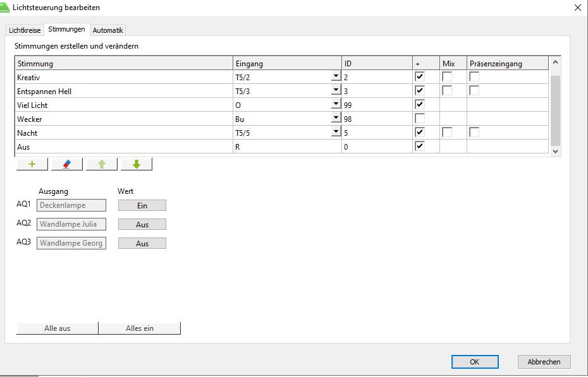The image size is (588, 377).
Task: Expand the Eingang dropdown showing Bu
Action: point(335,119)
